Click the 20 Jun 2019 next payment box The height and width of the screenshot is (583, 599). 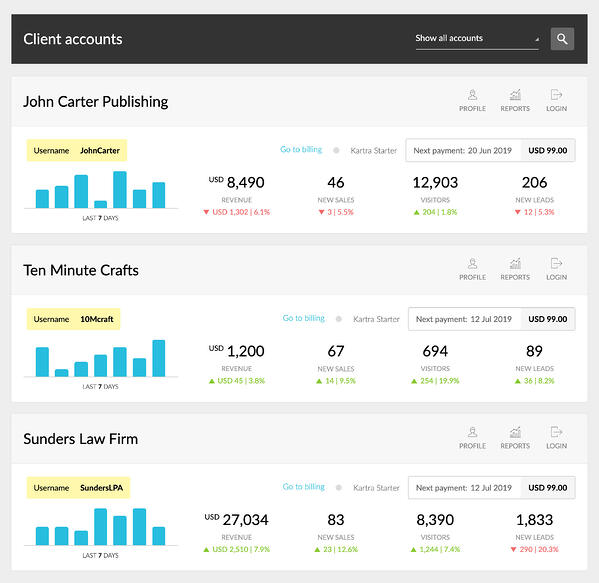click(490, 150)
